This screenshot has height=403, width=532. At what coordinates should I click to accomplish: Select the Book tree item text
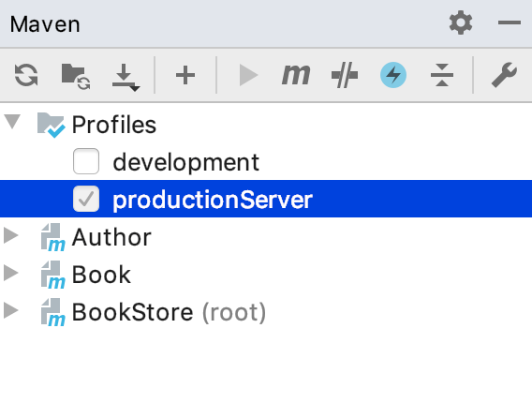pos(101,275)
